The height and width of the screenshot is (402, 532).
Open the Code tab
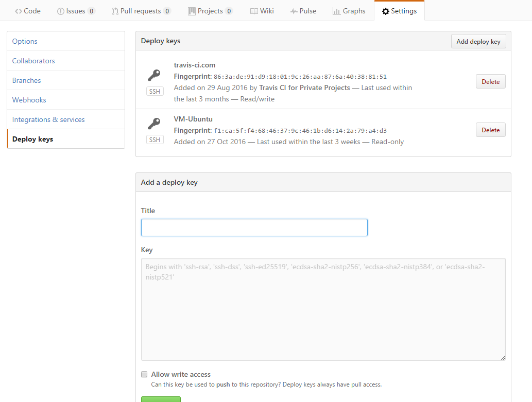point(28,11)
